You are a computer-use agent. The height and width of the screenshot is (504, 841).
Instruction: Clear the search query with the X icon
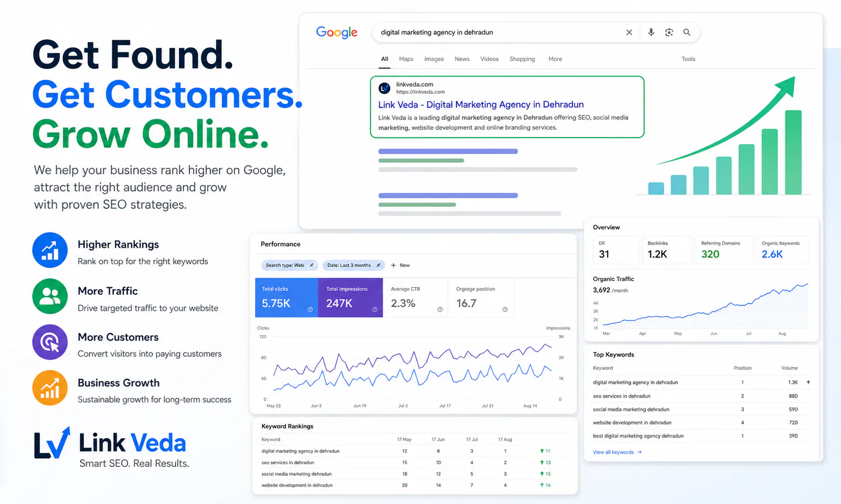(x=629, y=32)
